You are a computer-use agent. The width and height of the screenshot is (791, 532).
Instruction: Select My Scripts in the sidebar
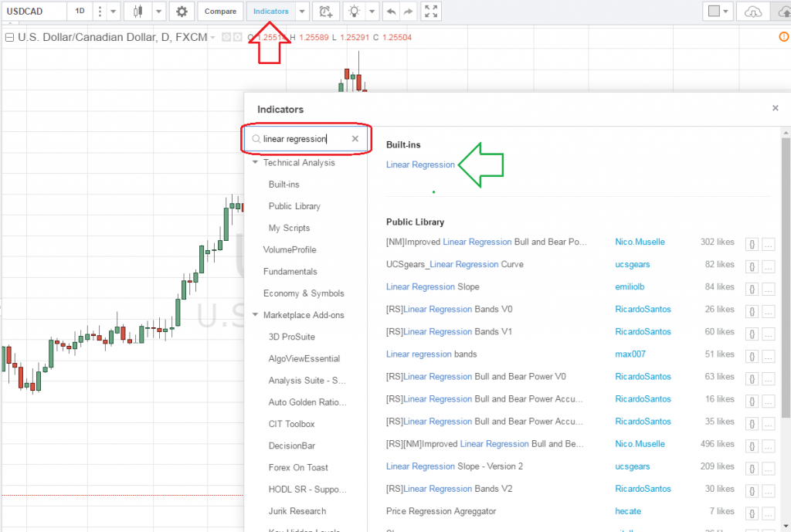(x=289, y=228)
